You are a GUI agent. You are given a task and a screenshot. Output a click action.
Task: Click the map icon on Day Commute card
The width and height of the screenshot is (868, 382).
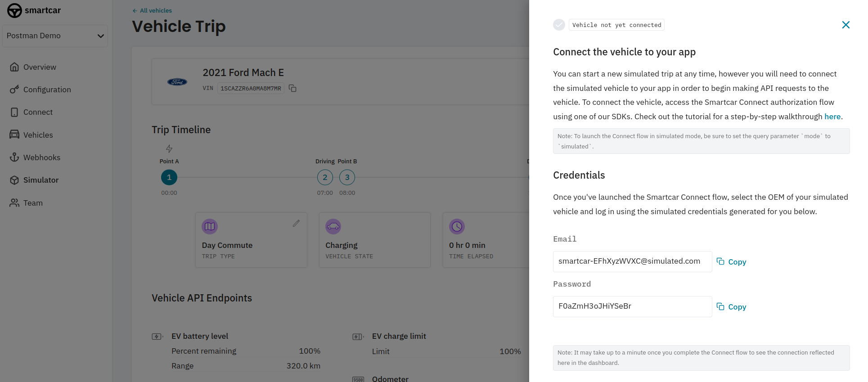210,226
